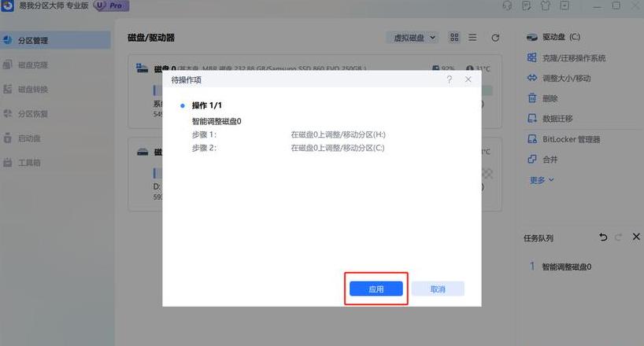Click the shirt skin icon

point(546,6)
